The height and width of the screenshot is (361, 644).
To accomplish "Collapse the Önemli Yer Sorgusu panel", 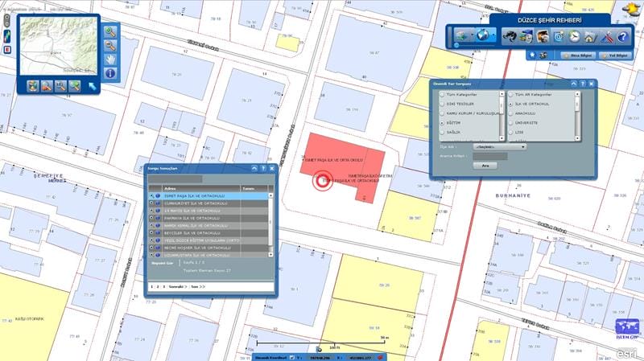I will [574, 84].
